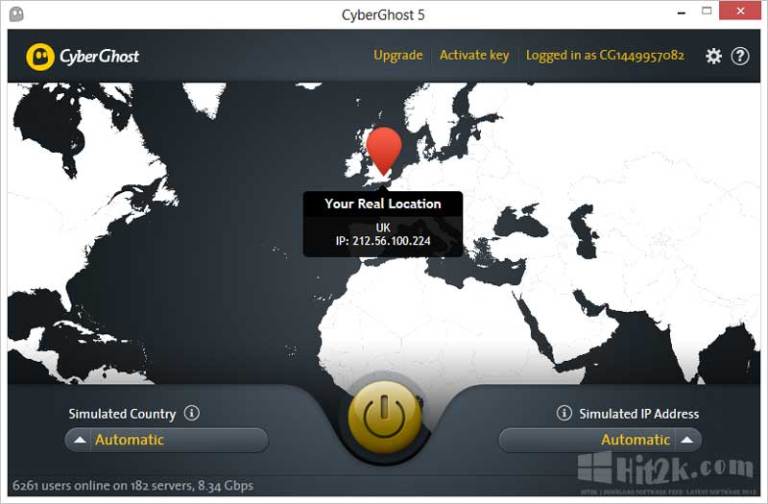Screen dimensions: 768x504
Task: Expand the Simulated Country Automatic dropdown
Action: (167, 440)
